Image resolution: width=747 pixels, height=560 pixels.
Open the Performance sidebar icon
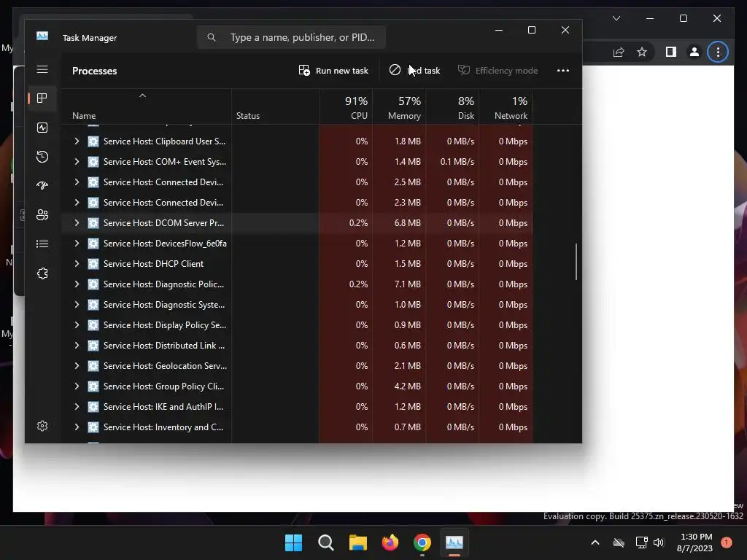pyautogui.click(x=42, y=128)
